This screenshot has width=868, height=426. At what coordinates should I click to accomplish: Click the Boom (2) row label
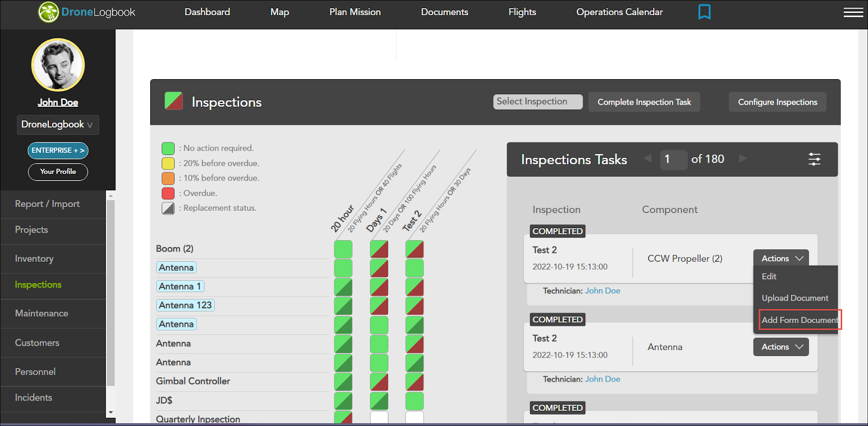click(175, 249)
